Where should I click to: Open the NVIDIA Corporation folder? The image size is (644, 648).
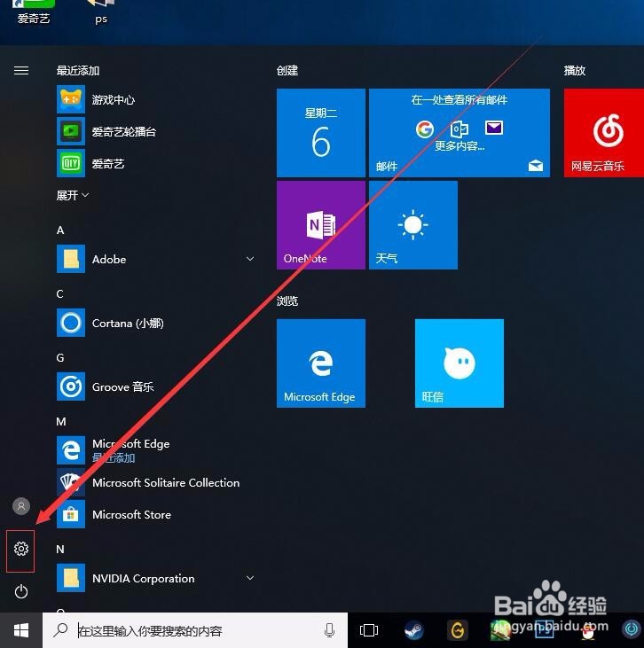pos(155,578)
